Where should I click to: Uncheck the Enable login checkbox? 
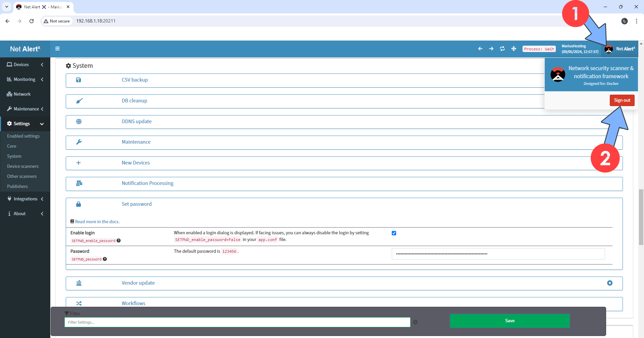[x=394, y=233]
